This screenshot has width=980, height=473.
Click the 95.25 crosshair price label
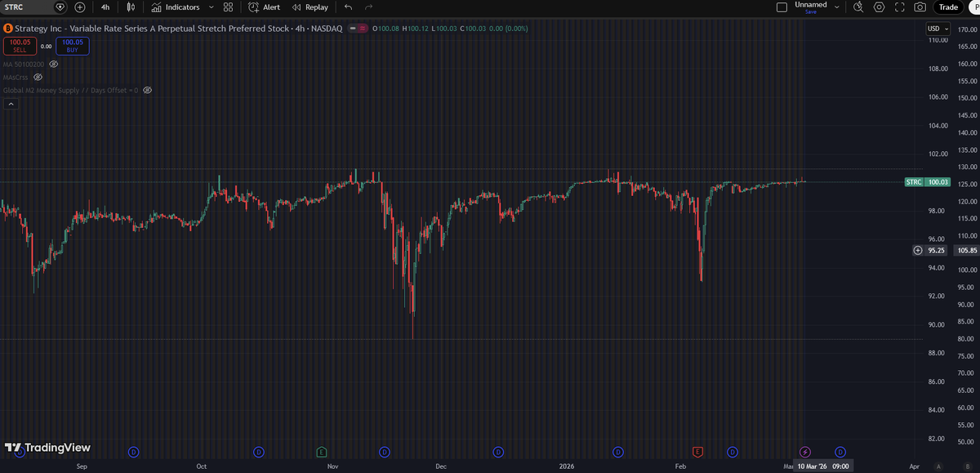click(937, 250)
